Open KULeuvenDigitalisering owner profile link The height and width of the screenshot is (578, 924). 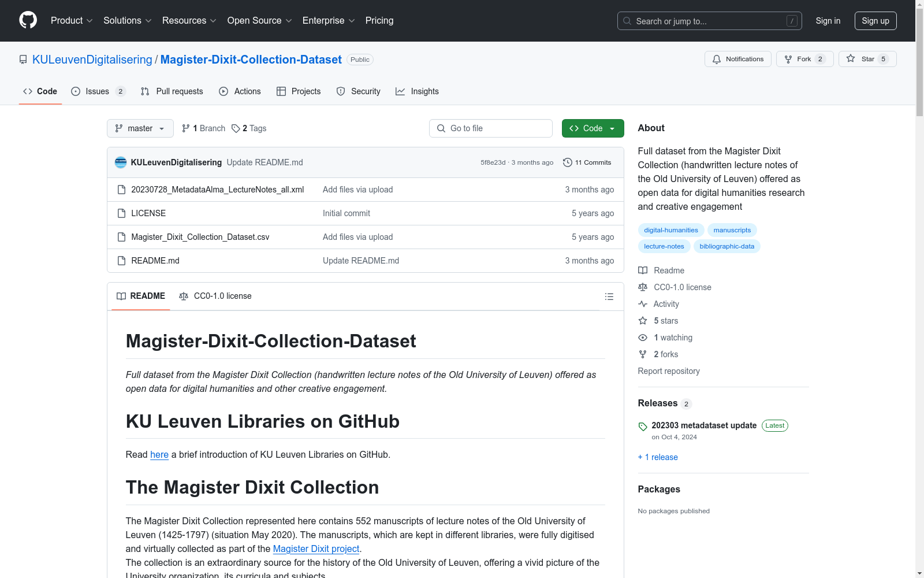coord(92,60)
